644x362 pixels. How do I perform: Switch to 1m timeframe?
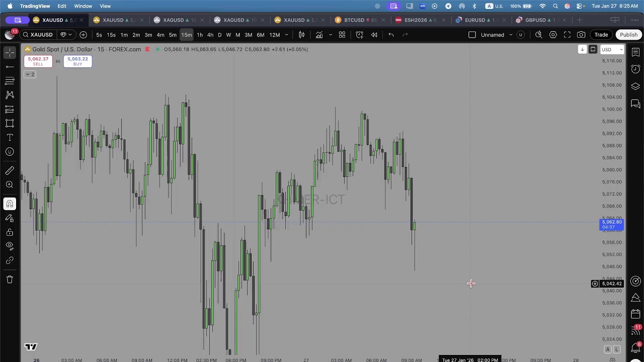pos(124,35)
